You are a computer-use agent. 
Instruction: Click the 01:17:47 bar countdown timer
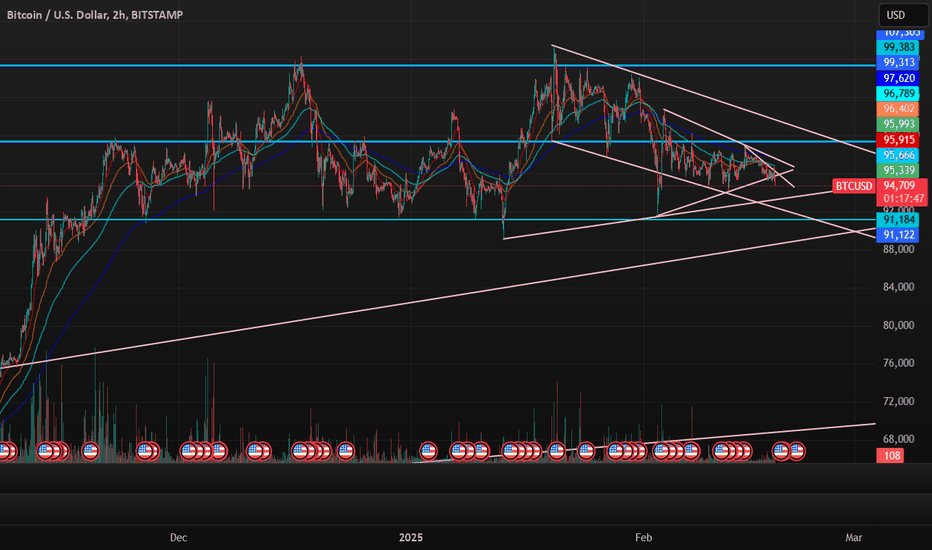903,199
